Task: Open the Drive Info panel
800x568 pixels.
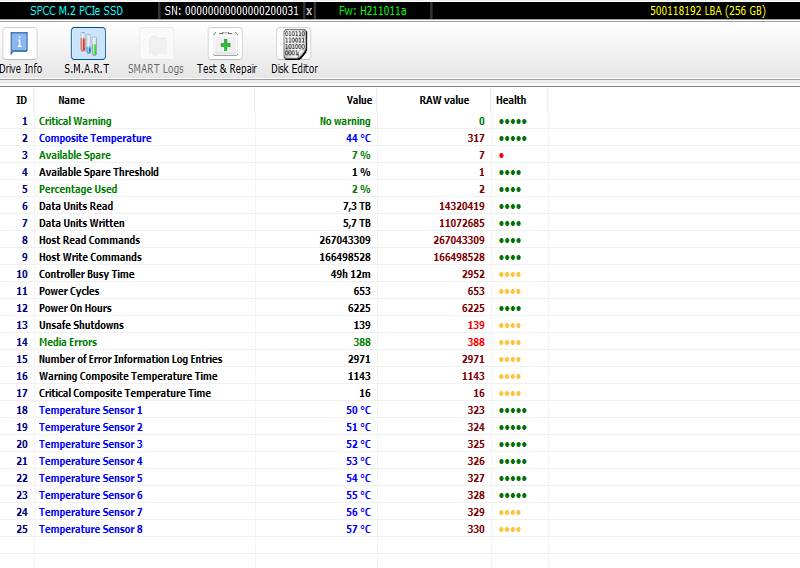Action: coord(19,51)
